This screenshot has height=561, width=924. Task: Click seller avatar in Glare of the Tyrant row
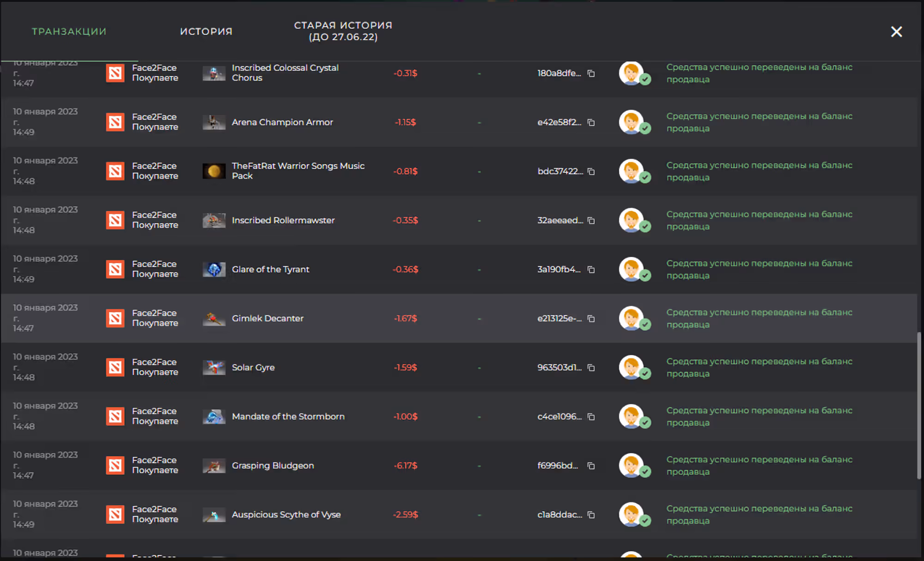631,269
